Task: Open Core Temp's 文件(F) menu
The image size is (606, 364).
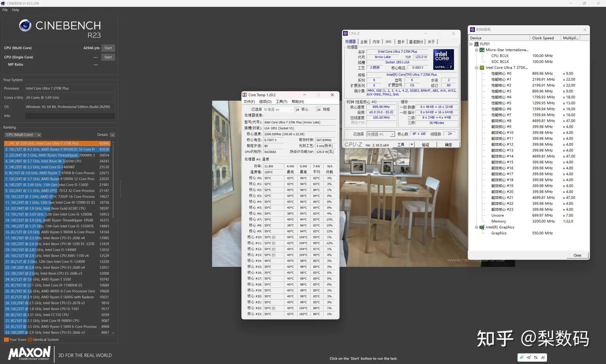Action: pyautogui.click(x=249, y=102)
